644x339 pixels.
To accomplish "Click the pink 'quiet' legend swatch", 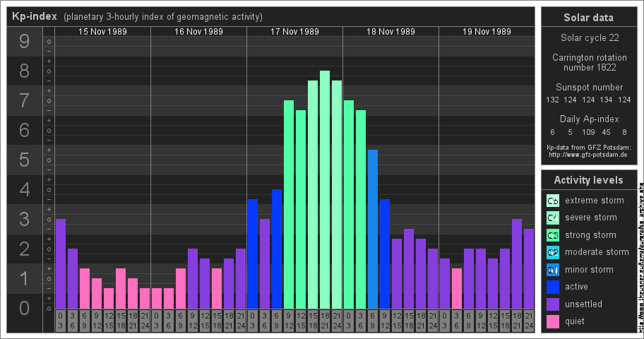I will coord(553,321).
